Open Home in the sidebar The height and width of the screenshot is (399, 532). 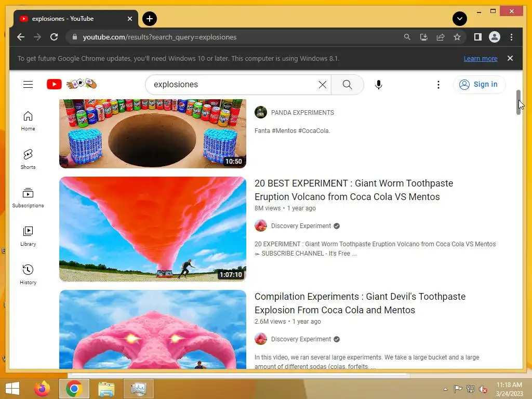[x=28, y=121]
